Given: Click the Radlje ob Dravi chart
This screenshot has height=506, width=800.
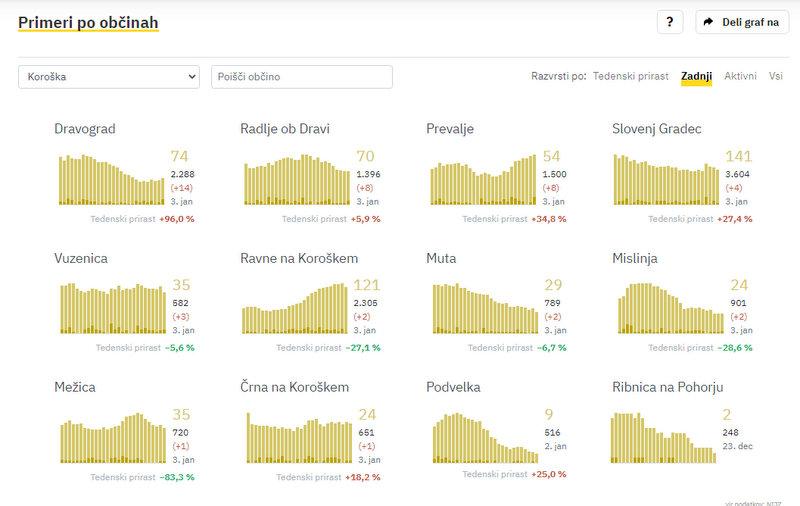Looking at the screenshot, I should 296,180.
